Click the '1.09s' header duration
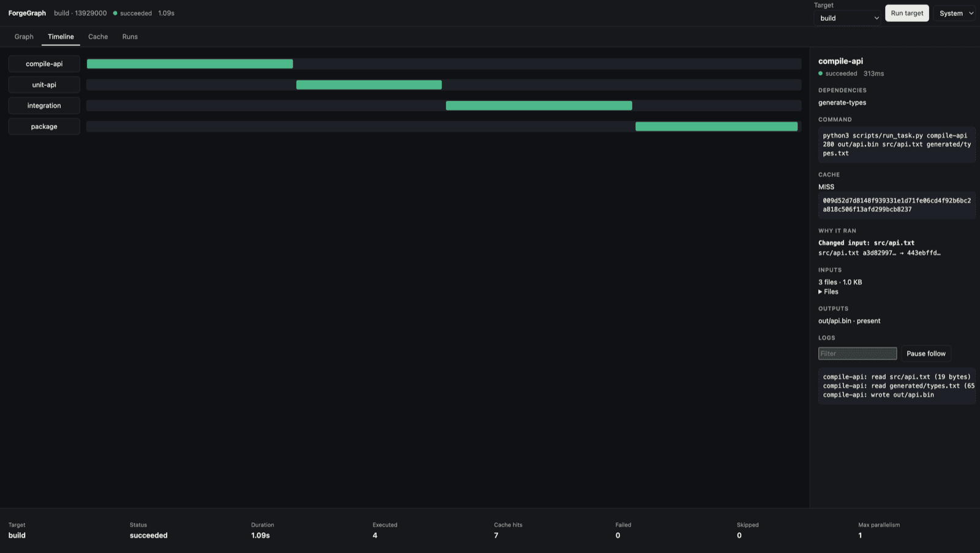This screenshot has width=980, height=553. click(x=166, y=13)
